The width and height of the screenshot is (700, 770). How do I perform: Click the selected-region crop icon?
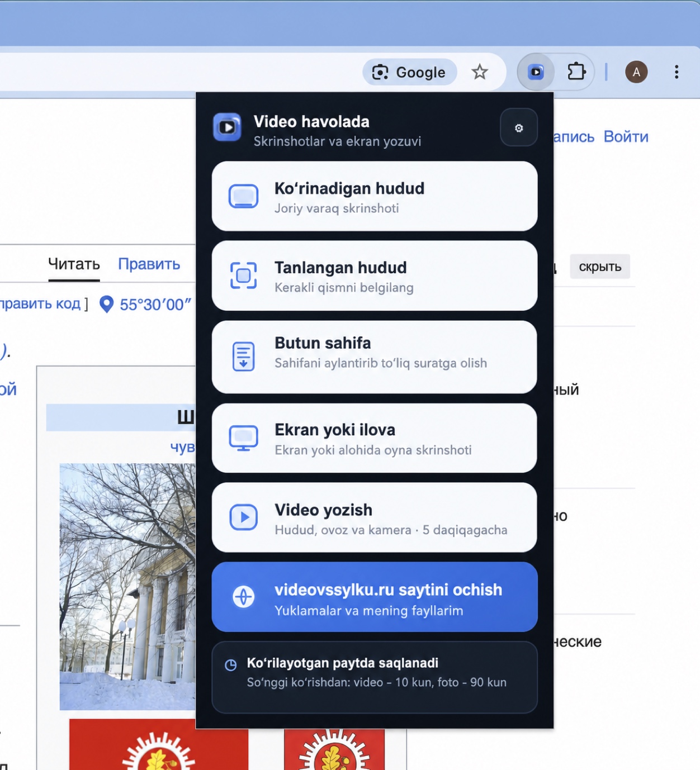click(x=243, y=275)
